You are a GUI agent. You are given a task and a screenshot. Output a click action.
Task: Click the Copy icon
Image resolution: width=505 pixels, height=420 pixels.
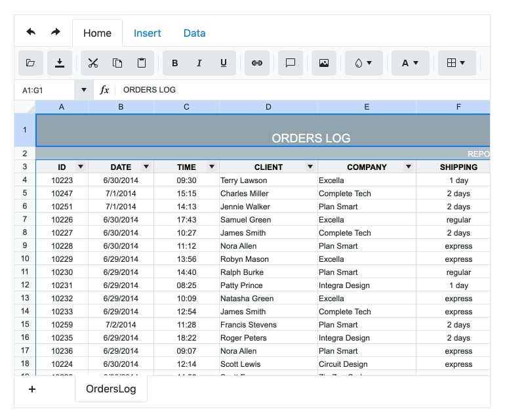coord(117,63)
